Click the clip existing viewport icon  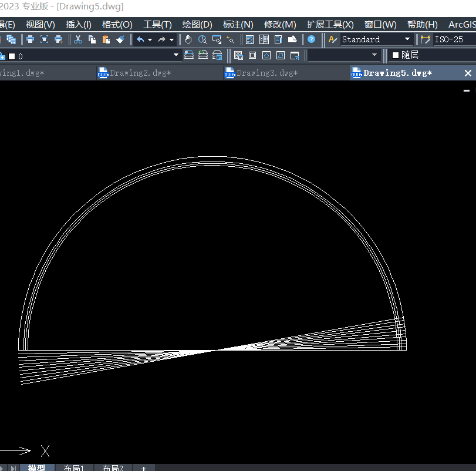[x=295, y=56]
